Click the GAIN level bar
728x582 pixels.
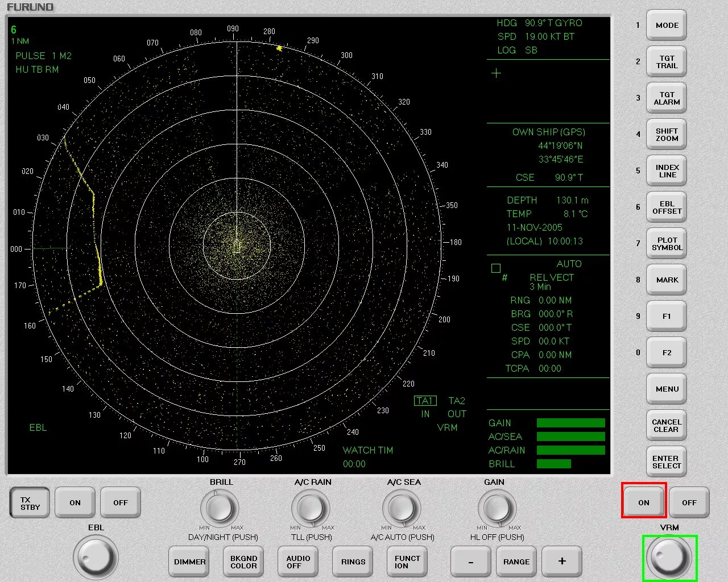point(571,423)
